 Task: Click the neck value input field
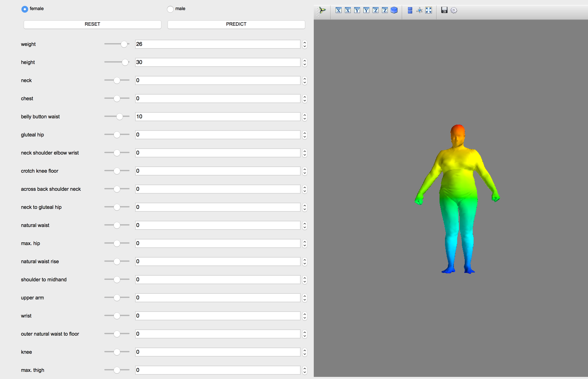pyautogui.click(x=217, y=80)
